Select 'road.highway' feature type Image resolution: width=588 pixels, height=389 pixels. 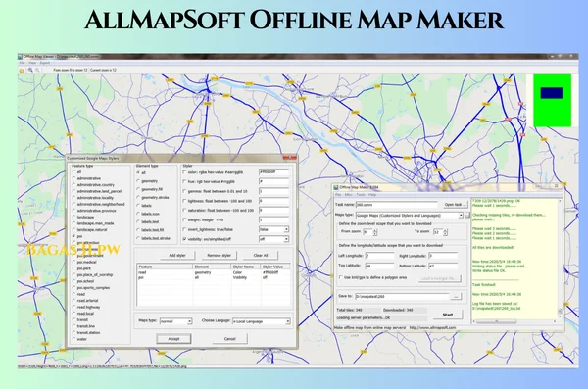click(x=73, y=307)
